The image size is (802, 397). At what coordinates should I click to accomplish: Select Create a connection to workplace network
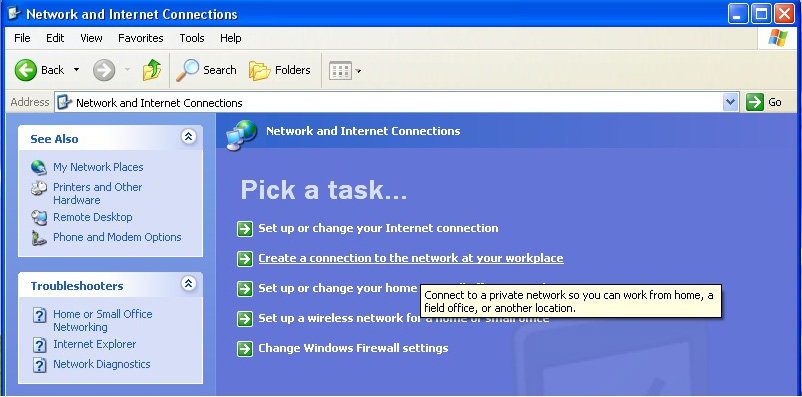pos(411,258)
